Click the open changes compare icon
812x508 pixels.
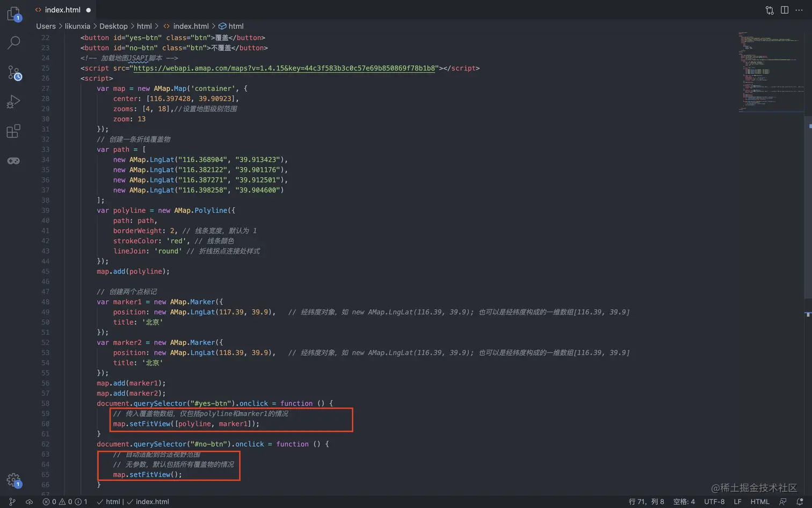tap(770, 10)
